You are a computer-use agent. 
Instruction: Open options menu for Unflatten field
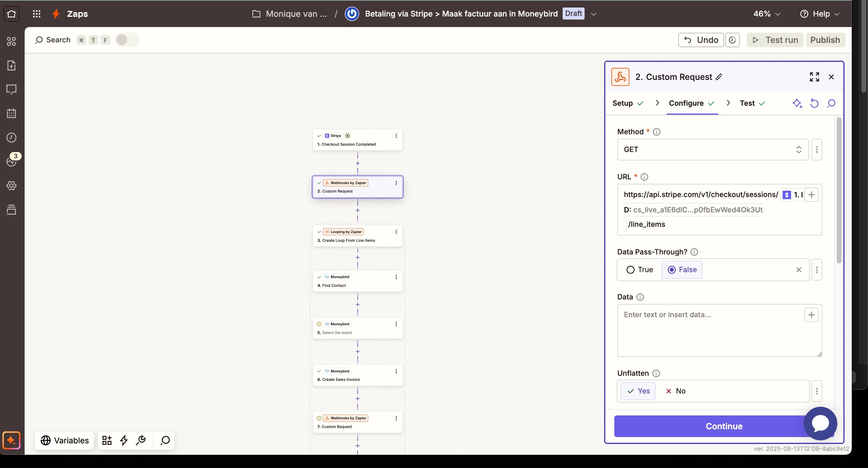(x=817, y=391)
